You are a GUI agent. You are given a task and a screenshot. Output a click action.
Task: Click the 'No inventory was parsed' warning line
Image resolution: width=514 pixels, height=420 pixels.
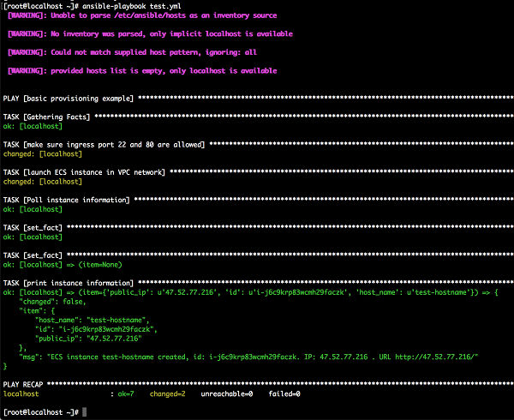point(150,33)
